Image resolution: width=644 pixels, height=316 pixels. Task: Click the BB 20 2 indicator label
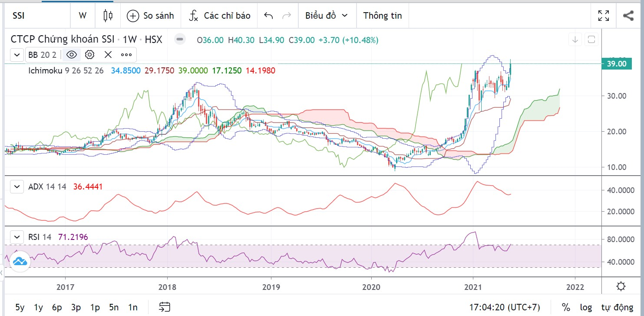tap(42, 55)
